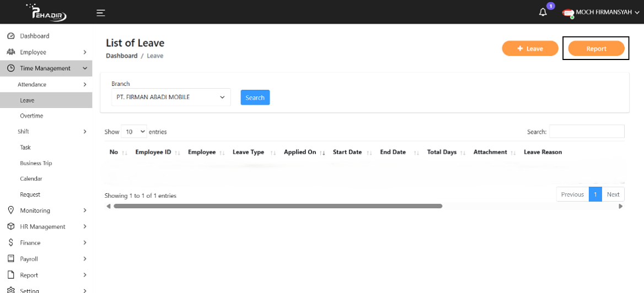This screenshot has width=644, height=293.
Task: Open the notification bell
Action: 543,12
